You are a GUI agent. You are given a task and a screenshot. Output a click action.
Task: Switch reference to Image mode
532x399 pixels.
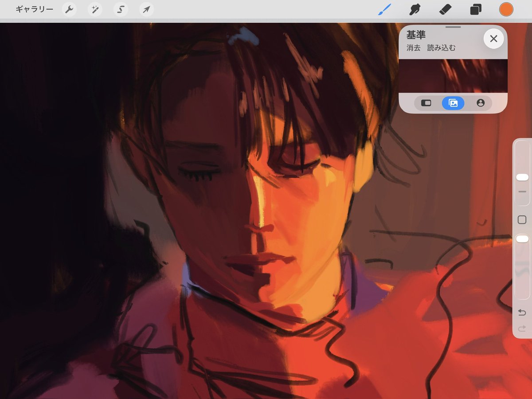pos(453,103)
